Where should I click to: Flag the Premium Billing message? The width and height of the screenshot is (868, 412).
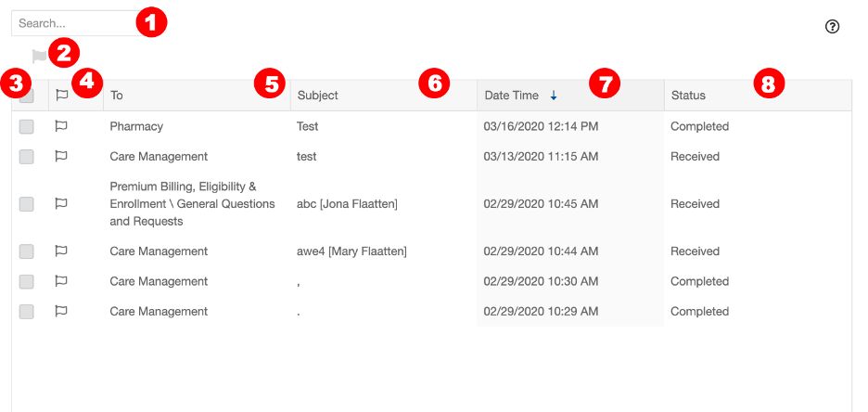(x=61, y=203)
